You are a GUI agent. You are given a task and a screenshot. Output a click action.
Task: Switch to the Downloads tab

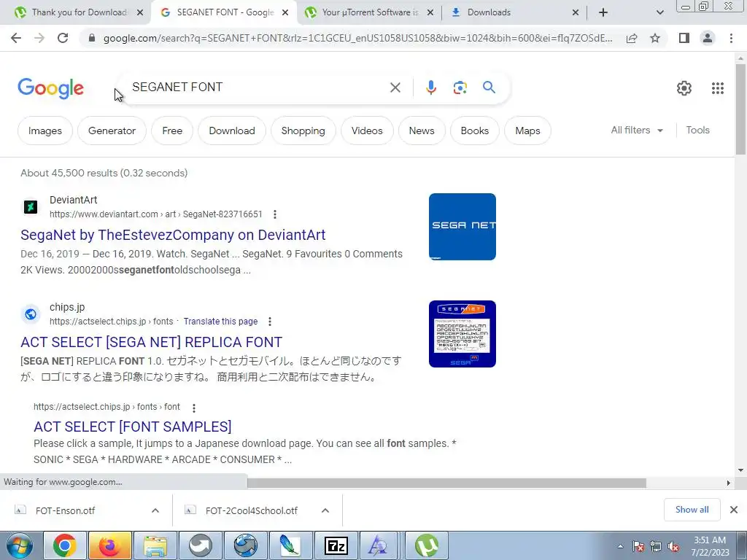coord(514,12)
